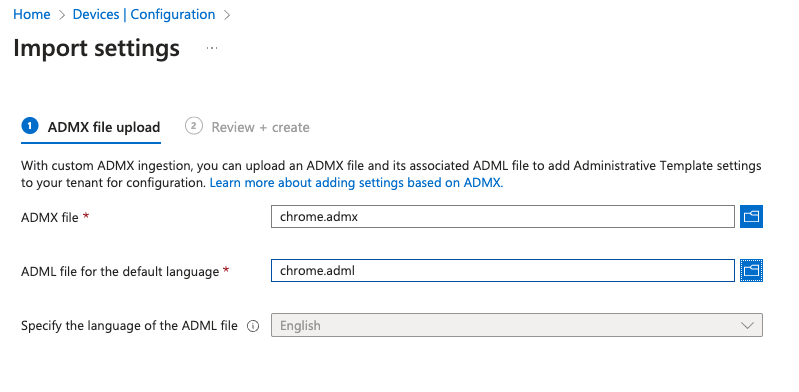799x392 pixels.
Task: Open the ellipsis menu next to Import settings
Action: pyautogui.click(x=212, y=48)
